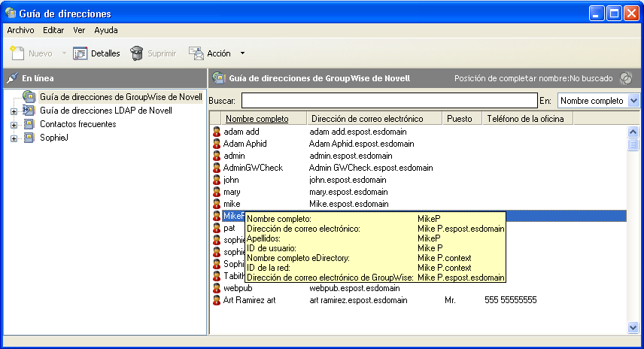Select the AdminGWCheck contact
Image resolution: width=644 pixels, height=349 pixels.
click(253, 168)
